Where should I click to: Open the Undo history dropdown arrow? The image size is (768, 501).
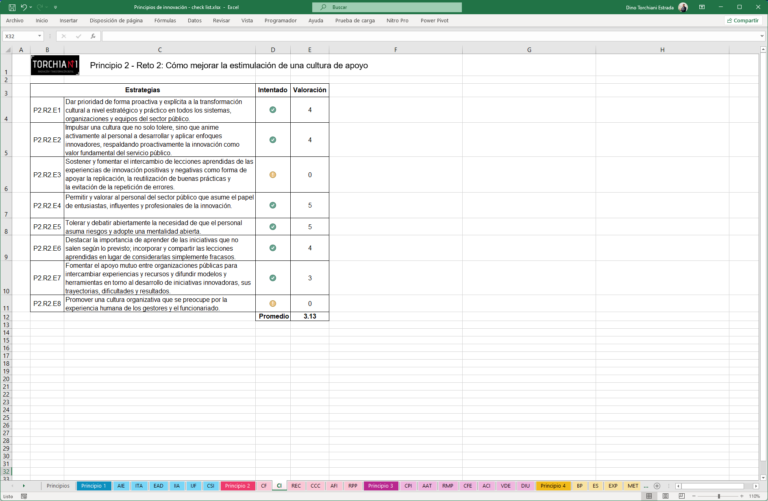point(30,7)
